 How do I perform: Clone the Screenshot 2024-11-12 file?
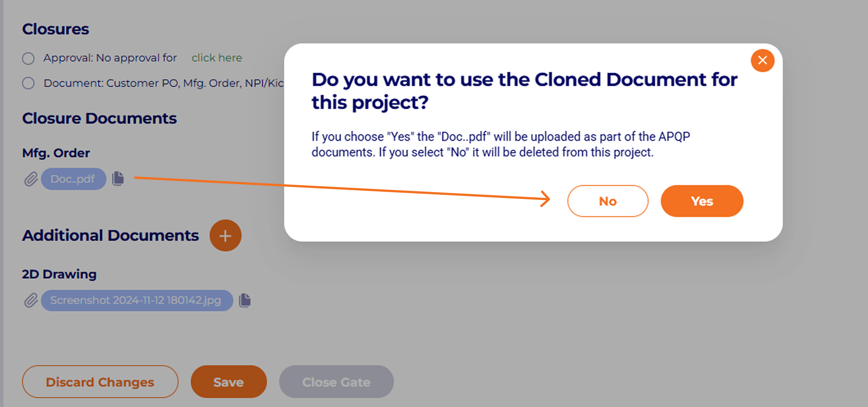click(x=245, y=300)
